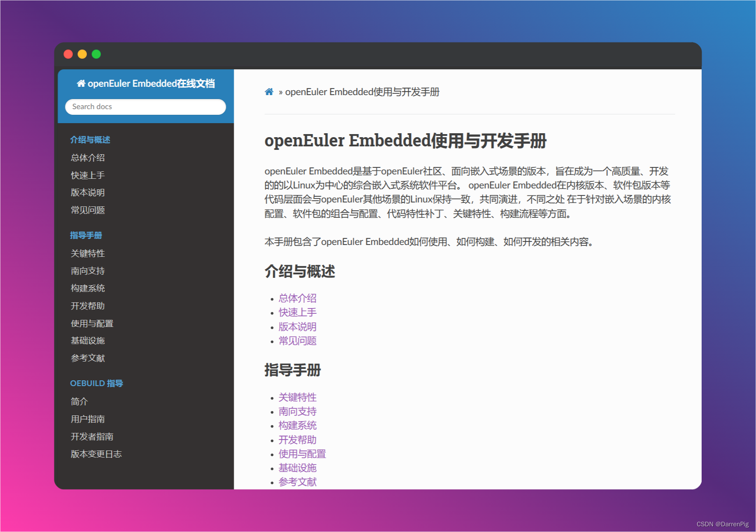Follow the 快速上手 link in content
The width and height of the screenshot is (756, 532).
[x=297, y=312]
